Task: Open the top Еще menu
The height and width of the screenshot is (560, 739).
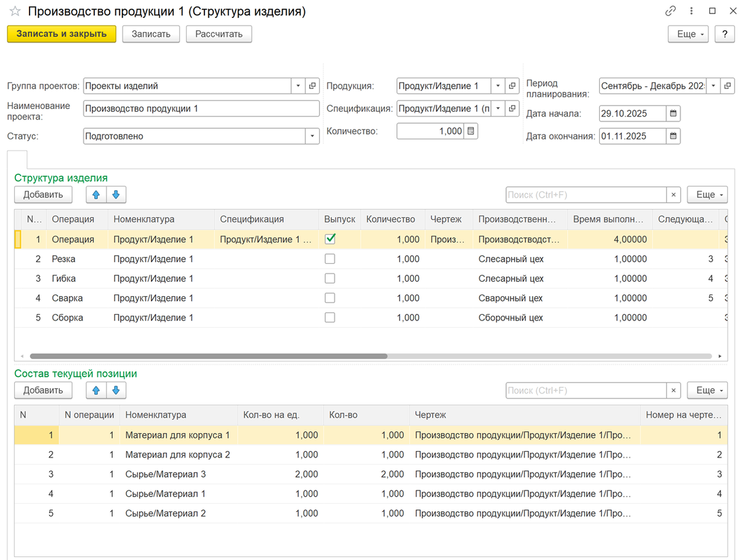Action: point(689,34)
